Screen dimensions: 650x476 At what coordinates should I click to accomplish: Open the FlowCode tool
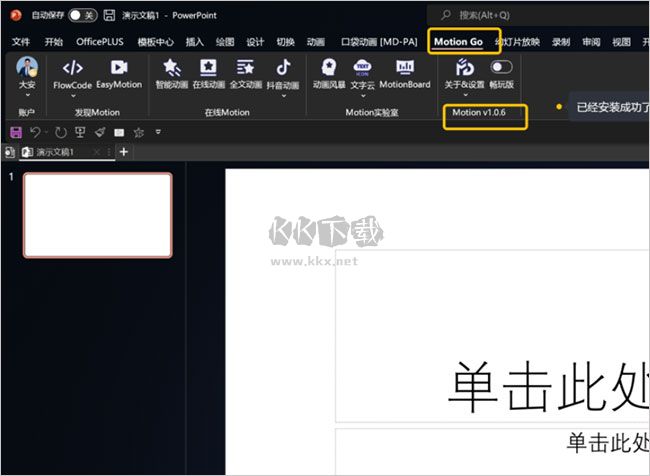click(72, 73)
